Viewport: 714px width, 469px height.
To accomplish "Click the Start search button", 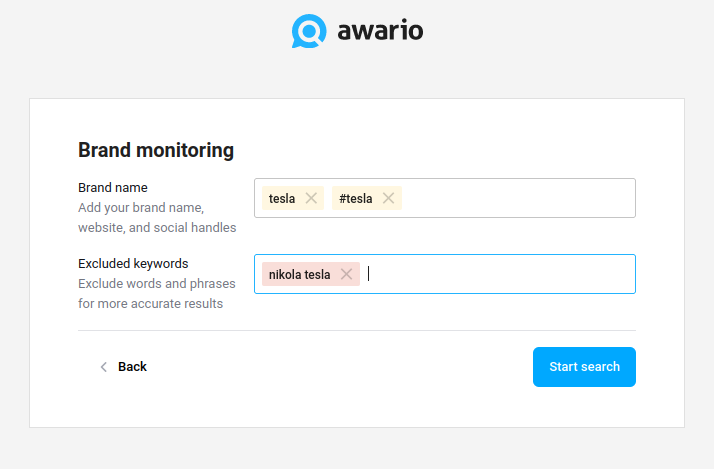I will pyautogui.click(x=584, y=367).
